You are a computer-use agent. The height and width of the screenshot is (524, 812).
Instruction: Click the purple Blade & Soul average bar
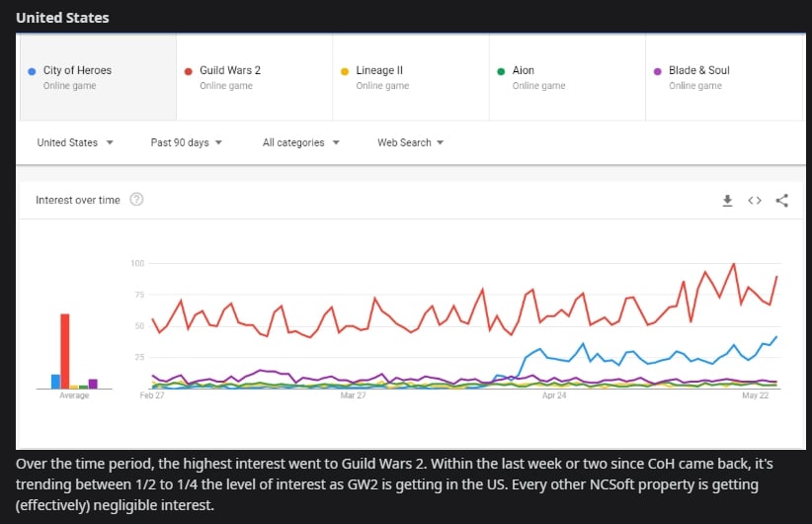tap(93, 384)
